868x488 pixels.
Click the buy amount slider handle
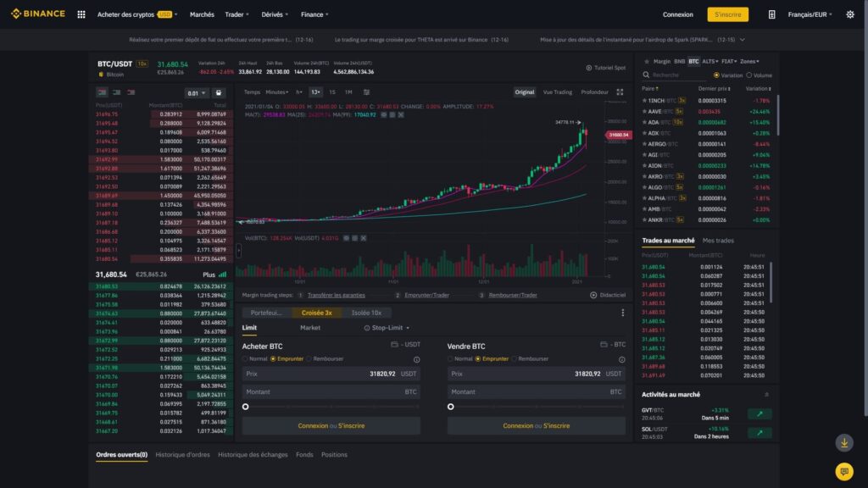(x=245, y=407)
